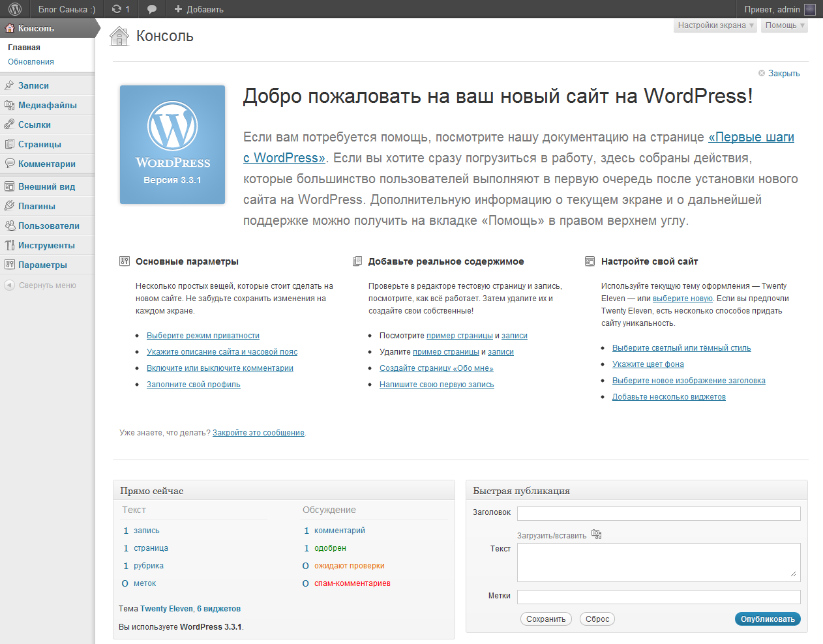This screenshot has width=823, height=644.
Task: Open the Комментарии menu
Action: (x=46, y=164)
